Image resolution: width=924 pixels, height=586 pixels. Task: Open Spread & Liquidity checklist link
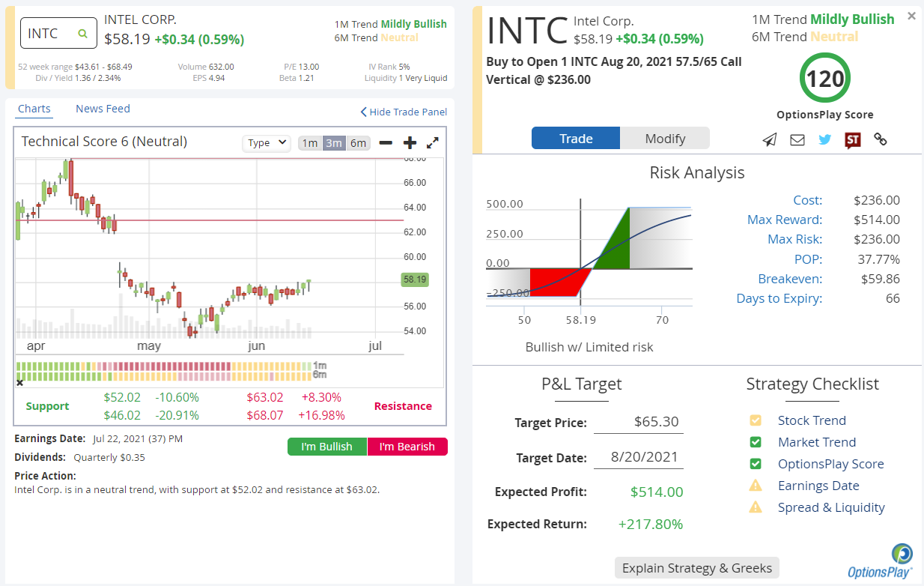tap(831, 507)
